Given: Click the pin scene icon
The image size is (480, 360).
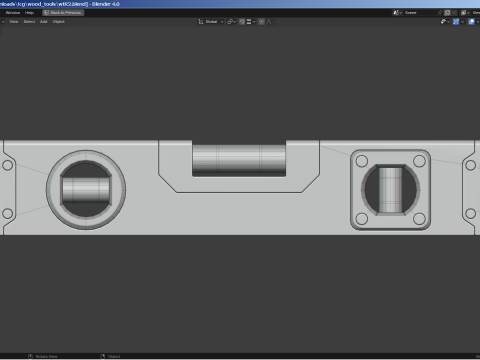Looking at the screenshot, I should coord(440,13).
